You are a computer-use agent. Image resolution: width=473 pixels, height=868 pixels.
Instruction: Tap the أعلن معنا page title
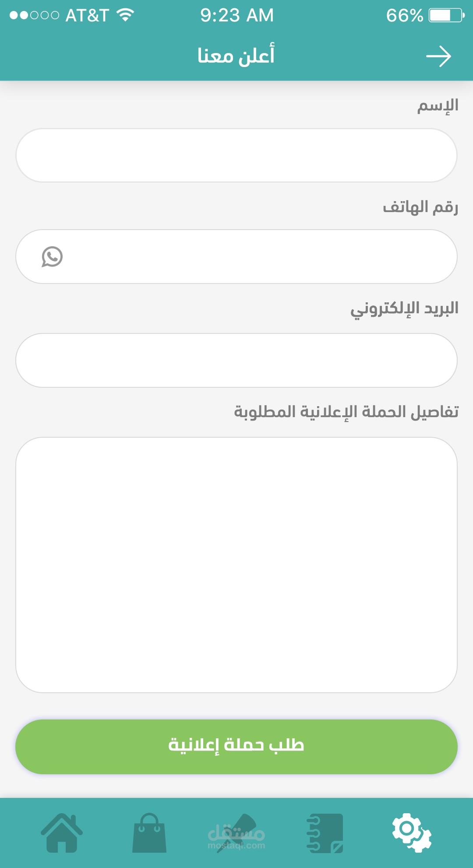pos(236,56)
